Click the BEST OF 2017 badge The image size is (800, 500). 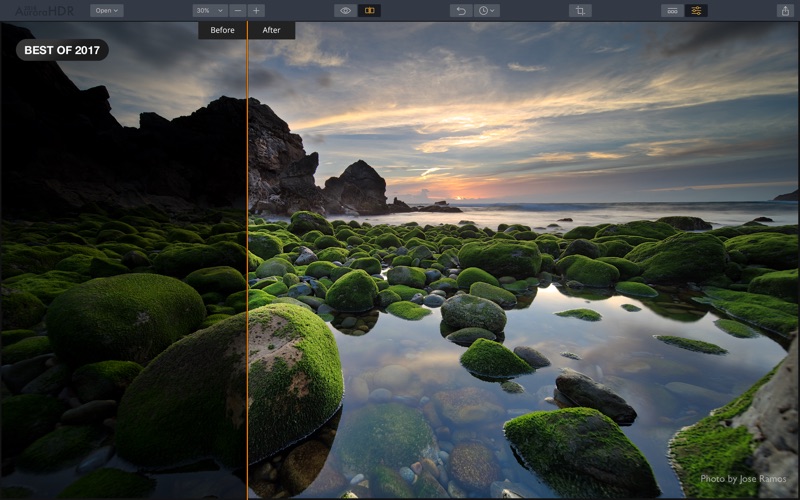click(62, 50)
